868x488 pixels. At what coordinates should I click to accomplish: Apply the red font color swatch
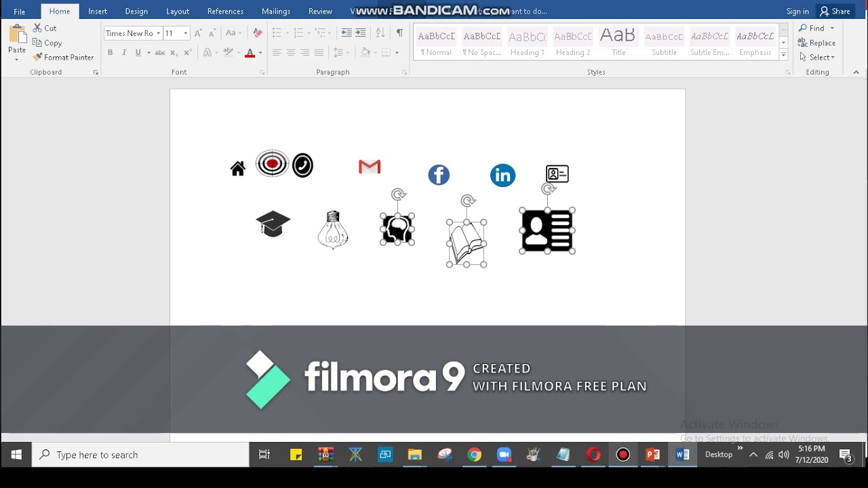click(250, 53)
